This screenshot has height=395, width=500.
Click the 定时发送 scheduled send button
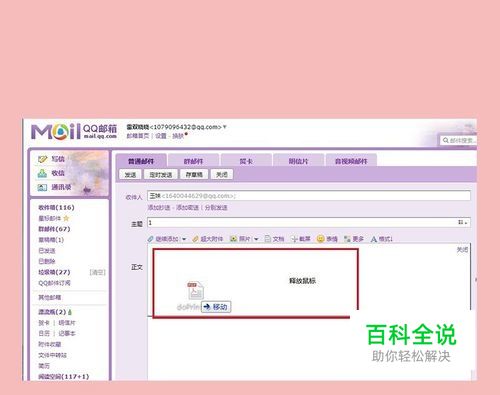(161, 174)
